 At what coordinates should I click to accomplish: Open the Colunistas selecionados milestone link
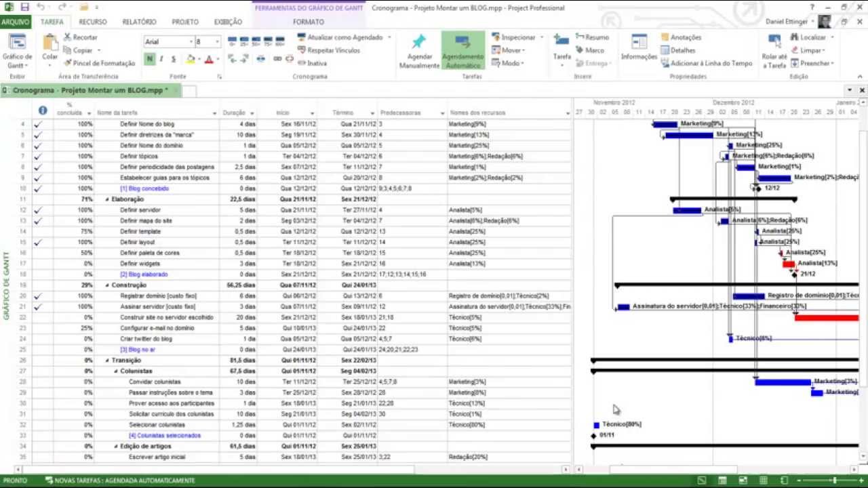[165, 436]
